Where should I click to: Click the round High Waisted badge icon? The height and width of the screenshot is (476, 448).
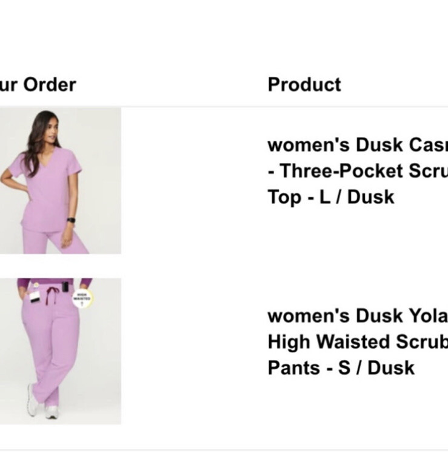[x=82, y=298]
